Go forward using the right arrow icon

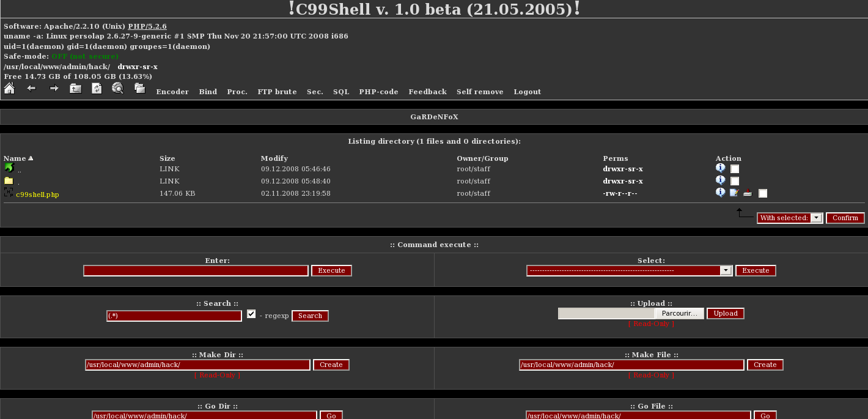click(54, 89)
